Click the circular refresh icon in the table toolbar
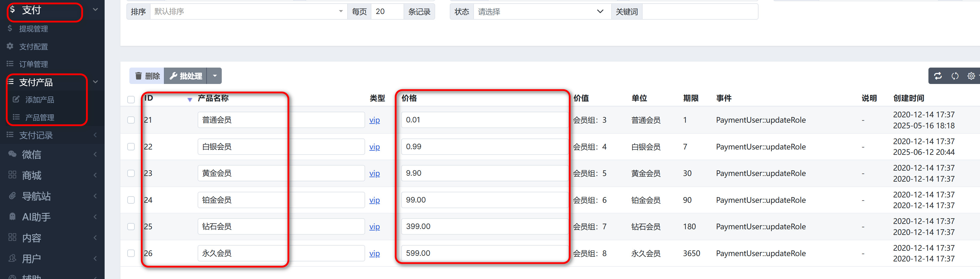The height and width of the screenshot is (279, 980). click(x=954, y=76)
